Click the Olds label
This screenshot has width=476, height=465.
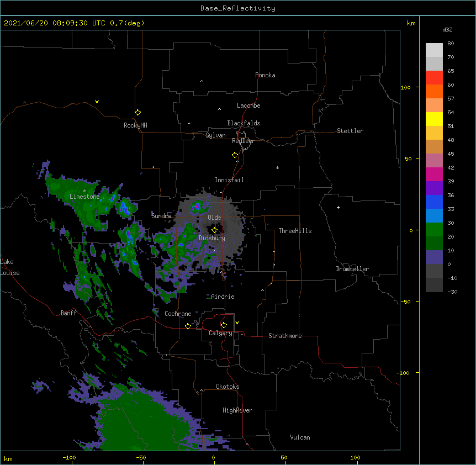coord(214,218)
